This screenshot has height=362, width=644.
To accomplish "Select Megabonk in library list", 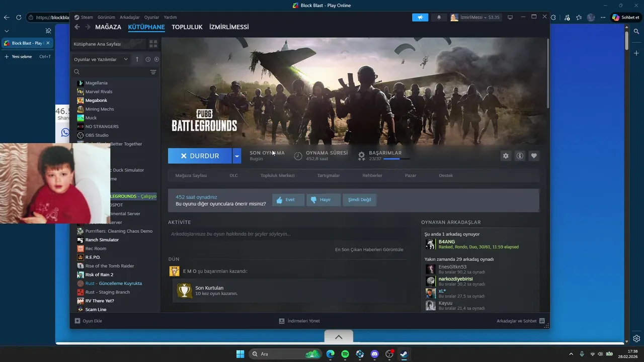I will pyautogui.click(x=96, y=101).
